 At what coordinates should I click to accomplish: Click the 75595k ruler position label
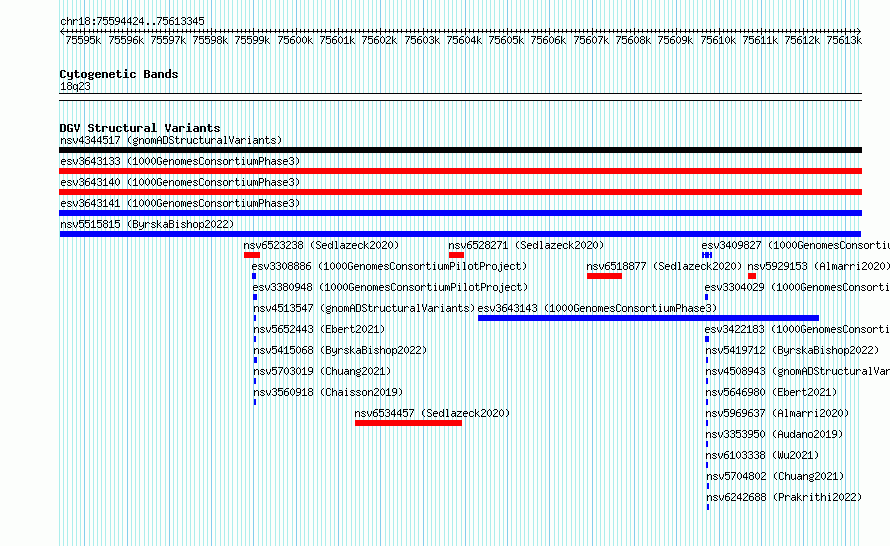83,40
